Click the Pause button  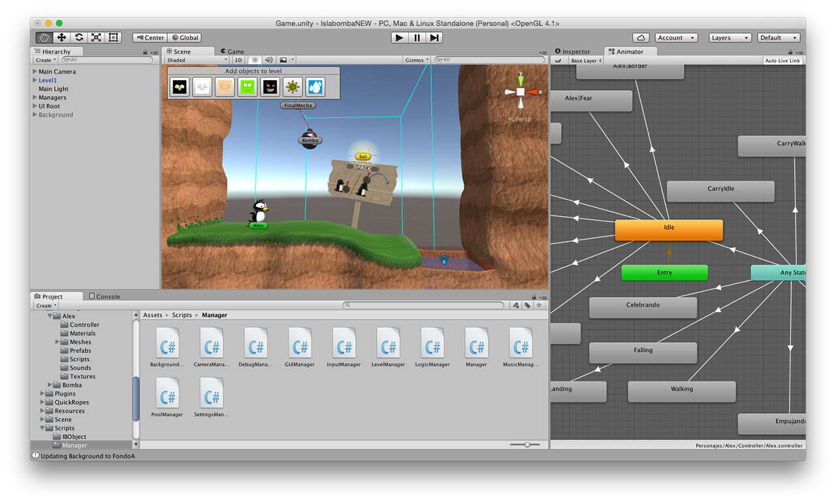[x=417, y=38]
